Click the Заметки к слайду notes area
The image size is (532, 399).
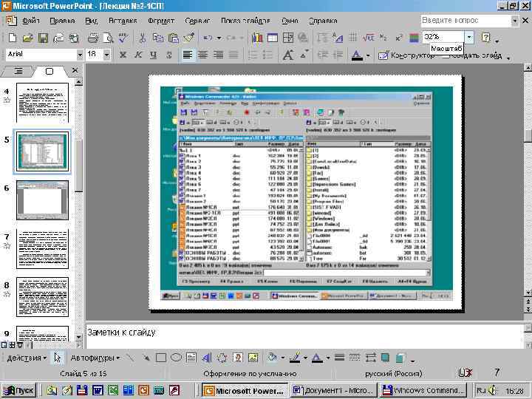tap(304, 336)
